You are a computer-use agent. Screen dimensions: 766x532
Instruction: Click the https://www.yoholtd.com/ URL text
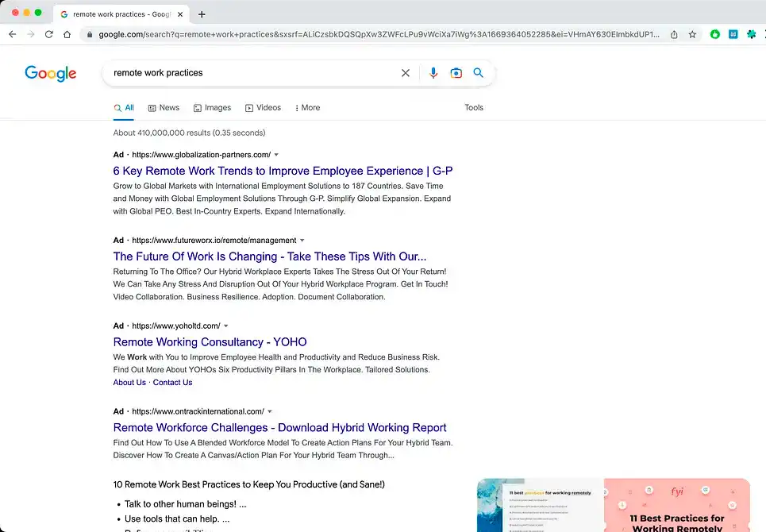click(x=176, y=326)
